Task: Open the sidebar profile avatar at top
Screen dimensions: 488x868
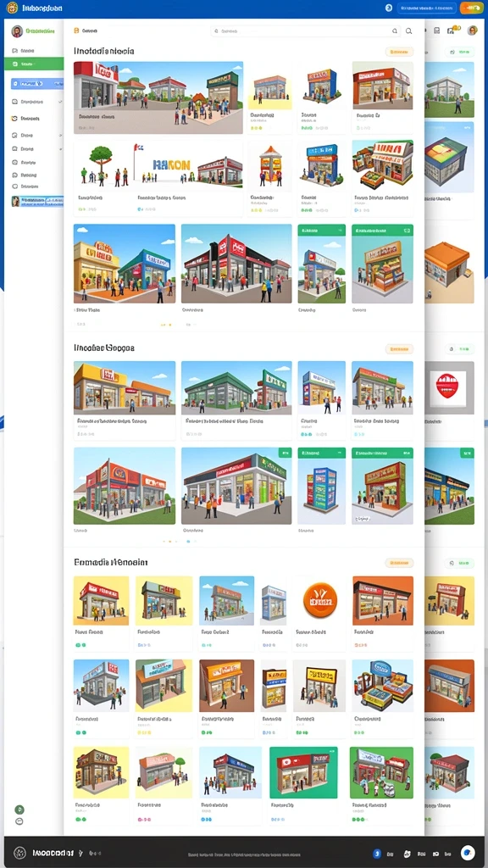Action: point(17,31)
